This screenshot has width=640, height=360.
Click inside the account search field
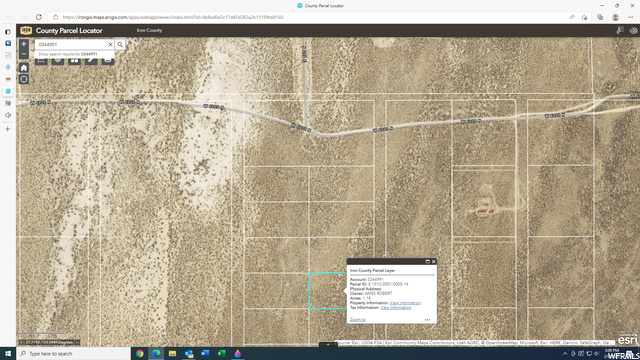click(x=71, y=44)
